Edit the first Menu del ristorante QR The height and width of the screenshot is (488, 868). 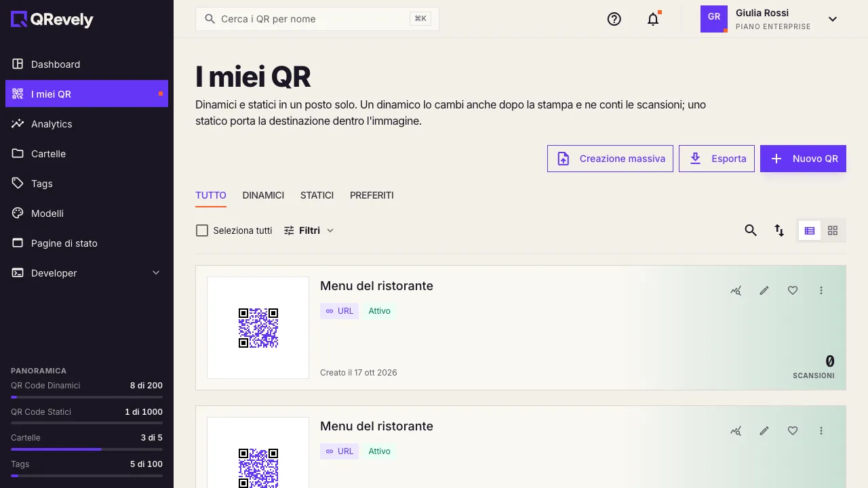coord(764,290)
